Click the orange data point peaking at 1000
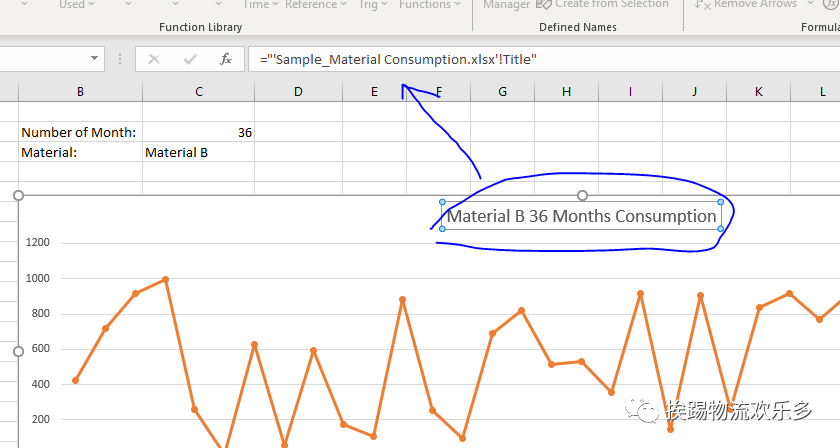Image resolution: width=840 pixels, height=448 pixels. point(166,280)
